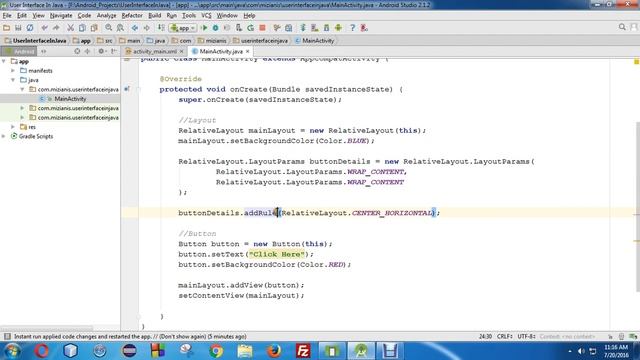640x360 pixels.
Task: Click the CRLF line separator status entry
Action: [504, 337]
